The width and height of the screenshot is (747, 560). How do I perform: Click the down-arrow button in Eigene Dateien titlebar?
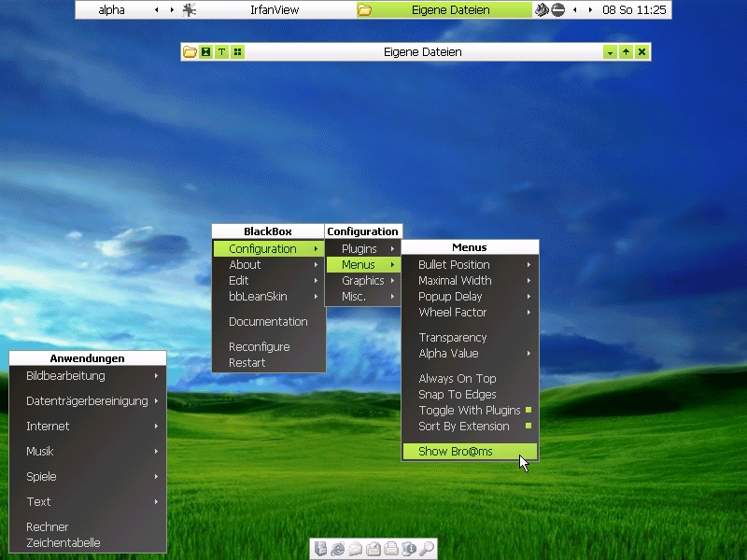coord(610,52)
